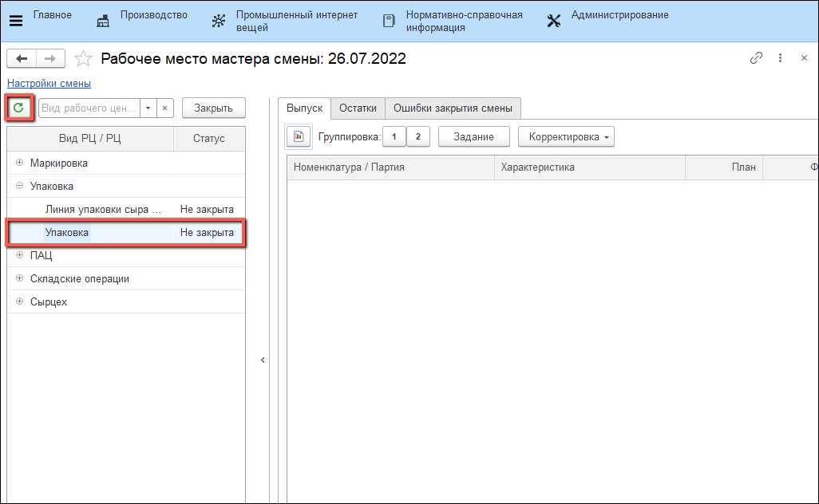819x504 pixels.
Task: Open the Корректировка dropdown
Action: 566,137
